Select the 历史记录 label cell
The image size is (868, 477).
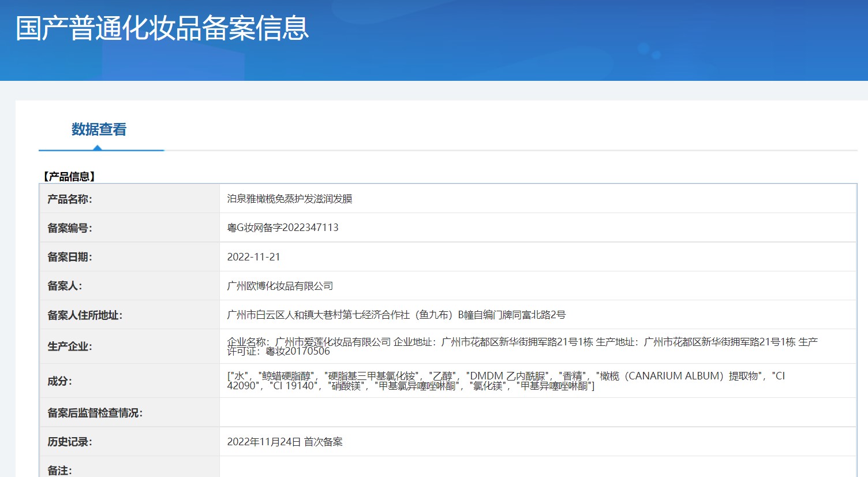129,442
